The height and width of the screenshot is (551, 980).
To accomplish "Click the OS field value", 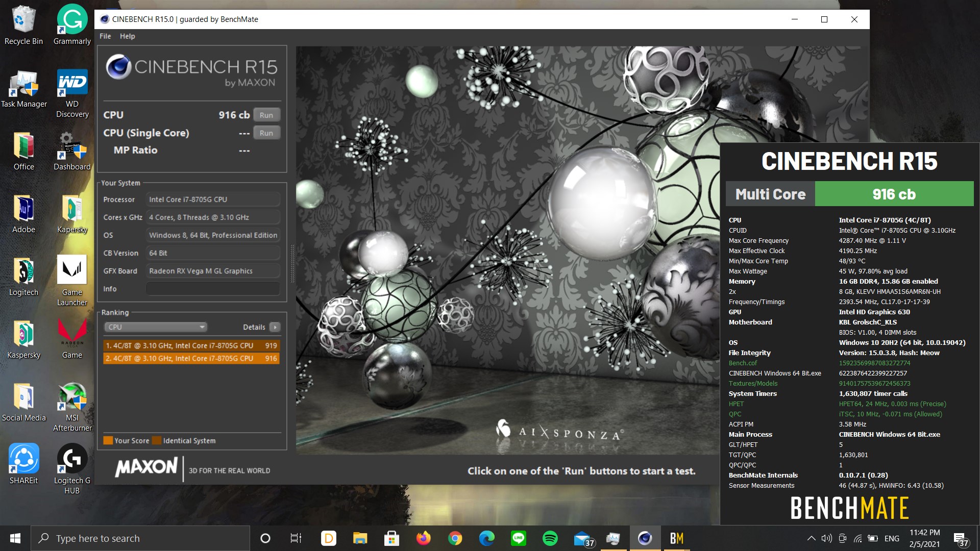I will tap(213, 235).
